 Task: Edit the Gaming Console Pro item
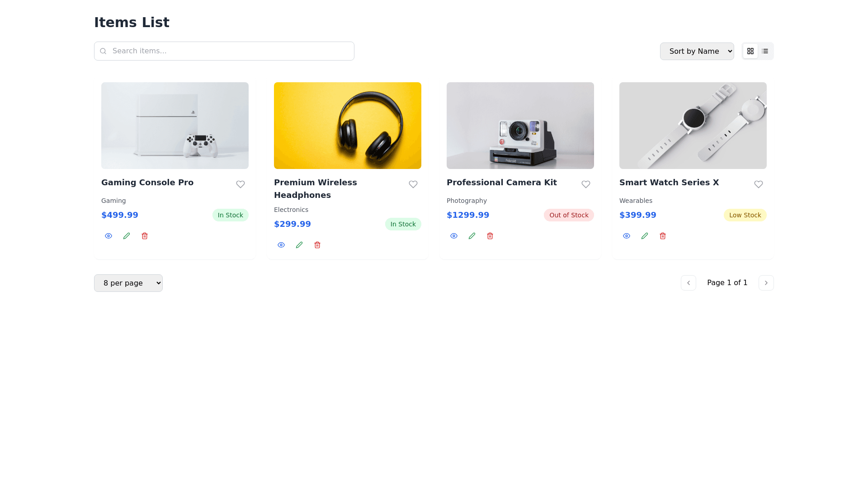point(126,235)
